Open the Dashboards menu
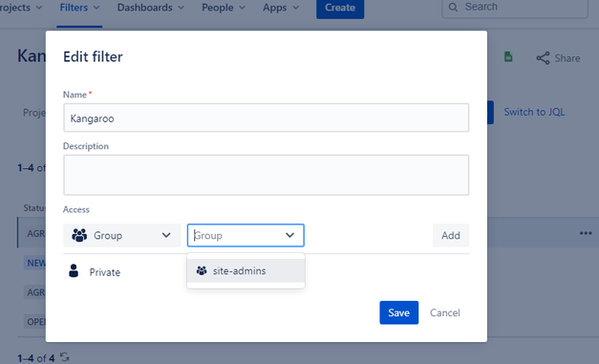Screen dimensions: 599x364 [151, 8]
